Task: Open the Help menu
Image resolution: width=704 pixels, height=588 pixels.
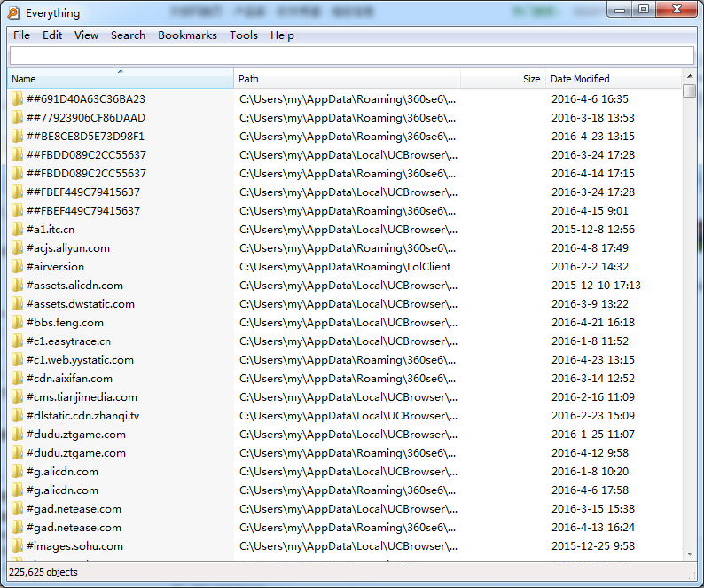Action: pyautogui.click(x=282, y=35)
